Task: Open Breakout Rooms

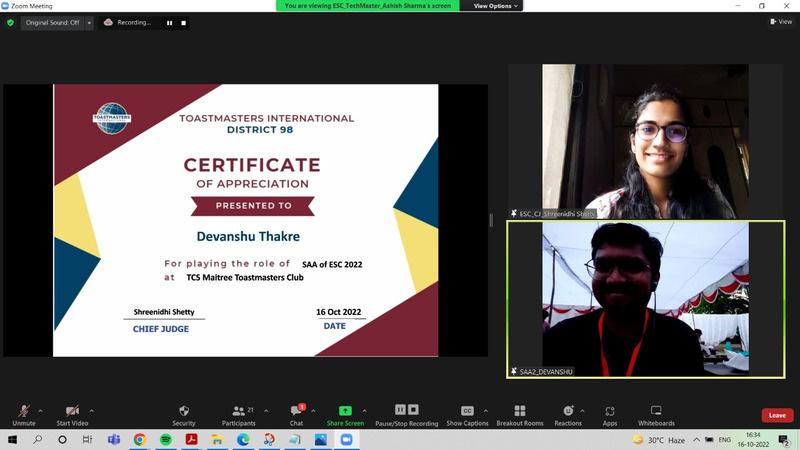Action: coord(519,415)
